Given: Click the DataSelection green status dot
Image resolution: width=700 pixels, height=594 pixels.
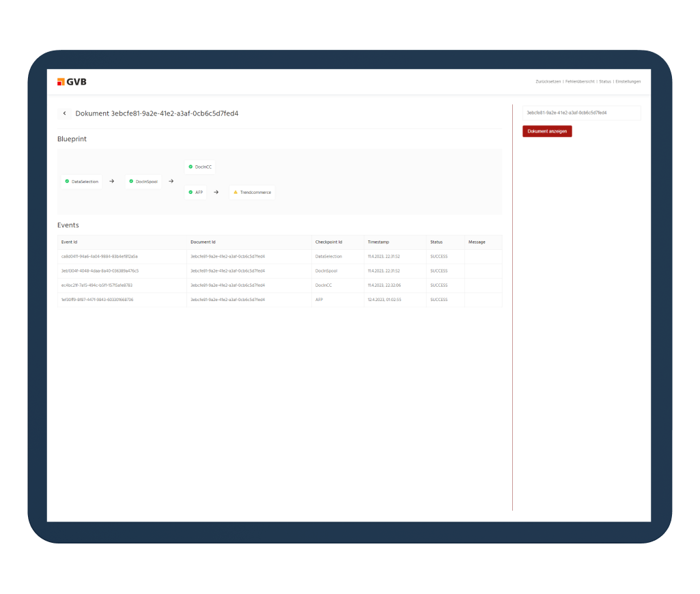Looking at the screenshot, I should point(67,181).
